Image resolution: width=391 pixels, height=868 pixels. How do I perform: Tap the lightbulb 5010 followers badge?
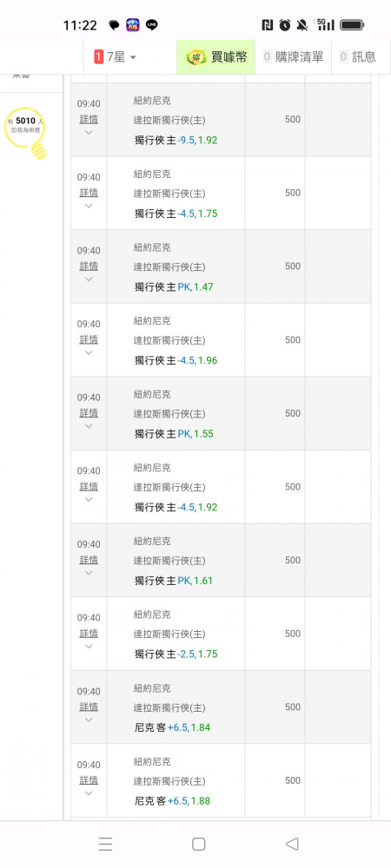(25, 132)
